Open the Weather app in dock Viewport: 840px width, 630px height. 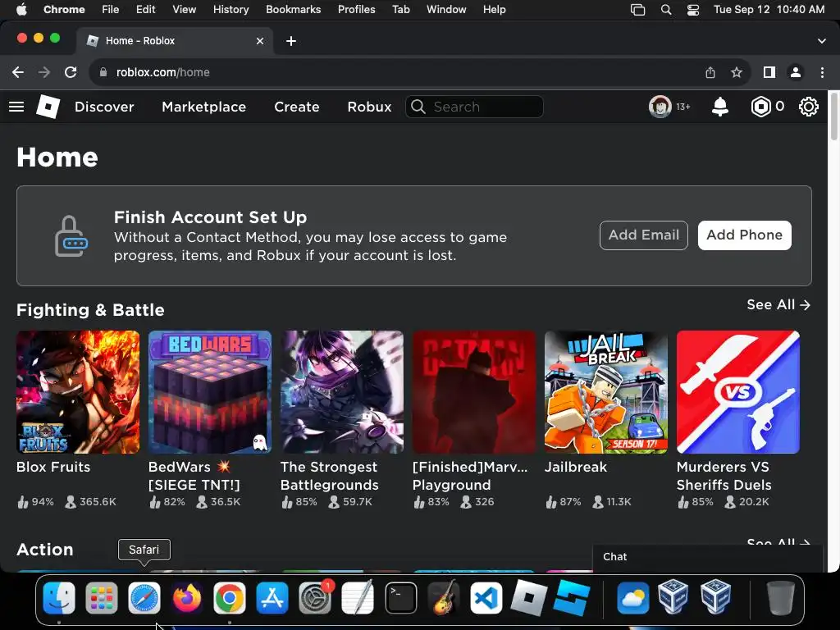point(632,597)
